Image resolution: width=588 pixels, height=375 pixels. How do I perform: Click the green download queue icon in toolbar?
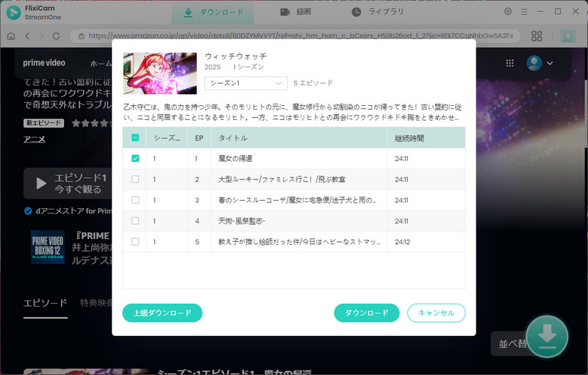(567, 36)
